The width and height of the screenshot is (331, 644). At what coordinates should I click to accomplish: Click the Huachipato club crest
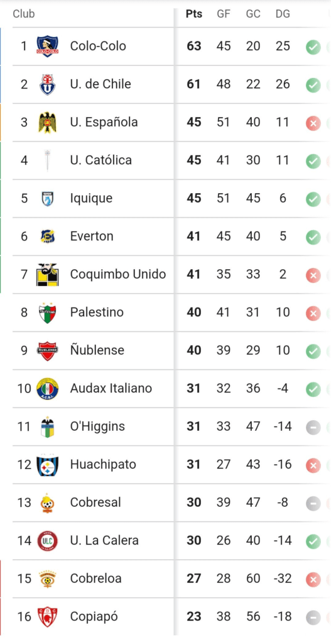click(x=47, y=465)
